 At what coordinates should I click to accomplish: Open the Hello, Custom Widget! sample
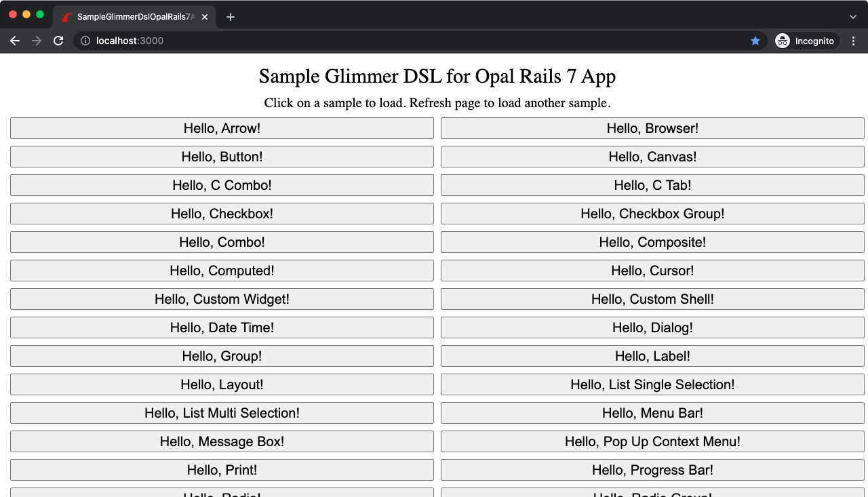(x=222, y=299)
